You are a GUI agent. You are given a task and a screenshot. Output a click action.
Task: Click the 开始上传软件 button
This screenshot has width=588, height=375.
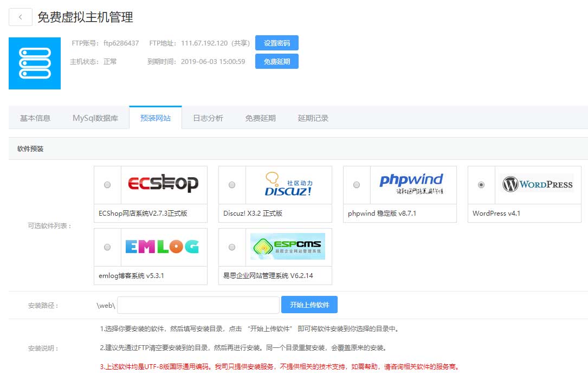(309, 305)
